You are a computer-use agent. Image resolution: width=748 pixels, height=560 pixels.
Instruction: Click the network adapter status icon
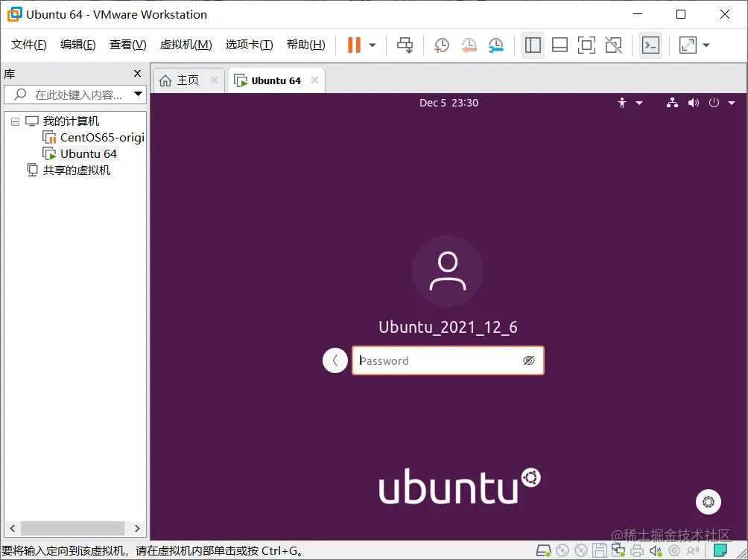618,551
